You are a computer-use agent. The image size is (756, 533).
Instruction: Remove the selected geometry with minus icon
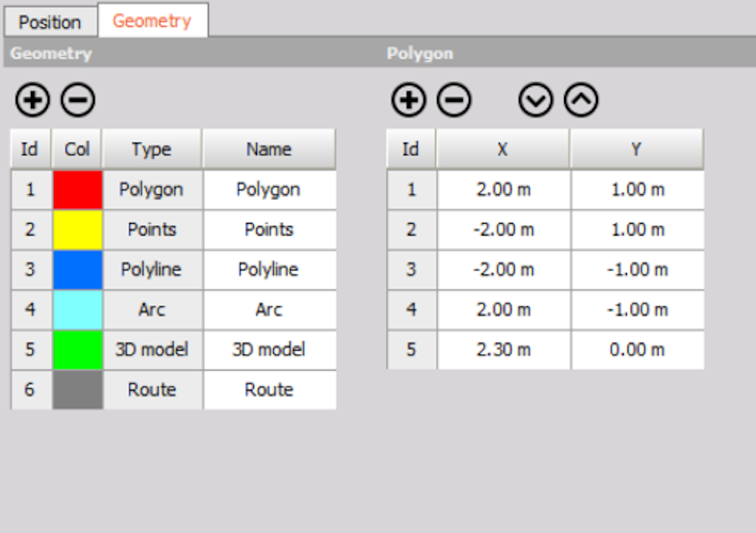(78, 100)
